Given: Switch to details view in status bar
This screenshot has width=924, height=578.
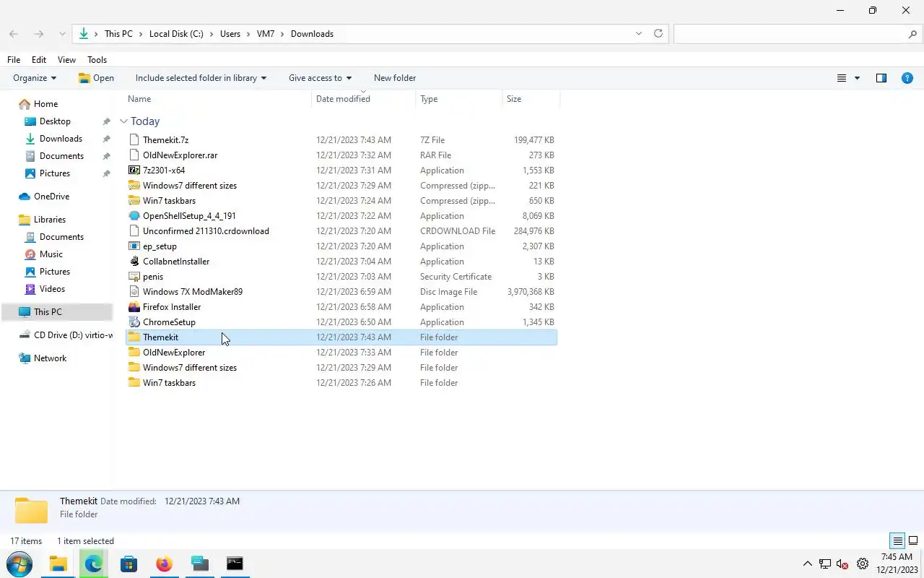Looking at the screenshot, I should tap(897, 541).
